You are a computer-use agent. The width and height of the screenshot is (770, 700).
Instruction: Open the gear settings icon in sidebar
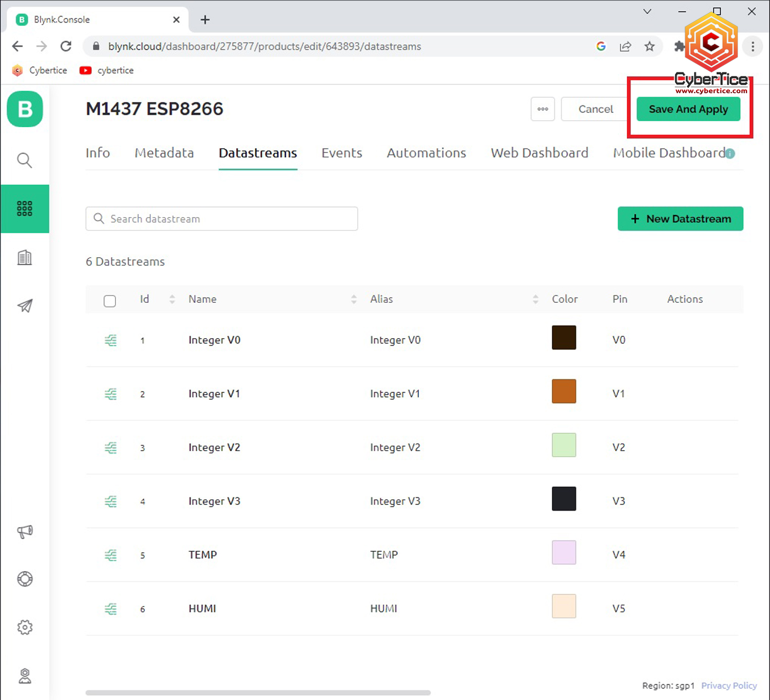click(25, 627)
